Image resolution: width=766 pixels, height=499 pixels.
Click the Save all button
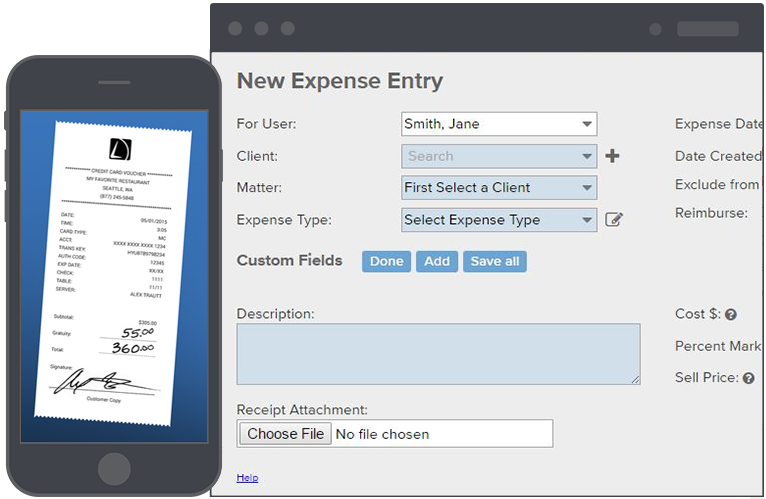[495, 261]
